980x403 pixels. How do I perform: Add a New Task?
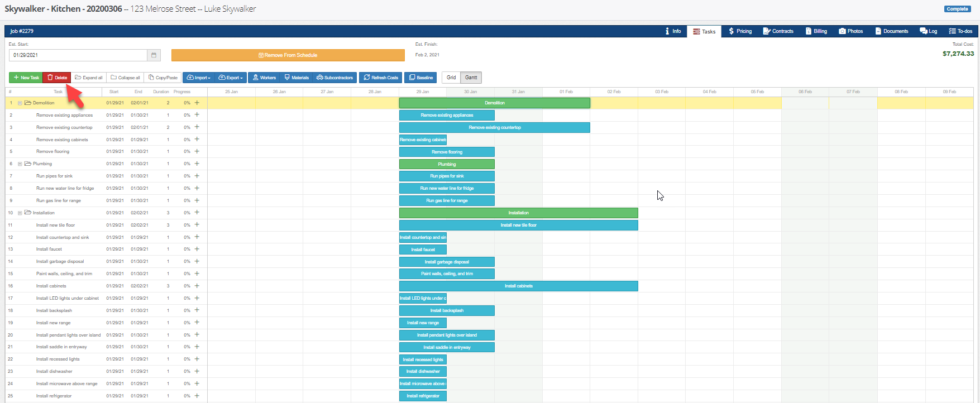tap(26, 78)
